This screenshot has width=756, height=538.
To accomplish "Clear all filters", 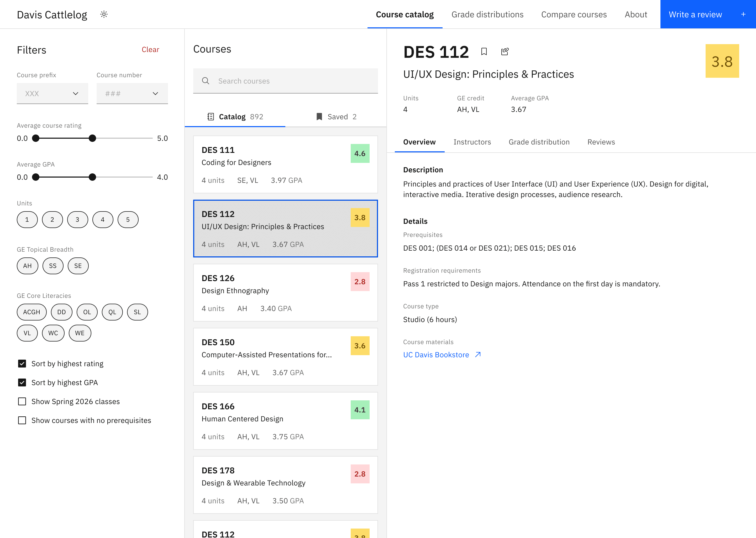I will point(150,49).
